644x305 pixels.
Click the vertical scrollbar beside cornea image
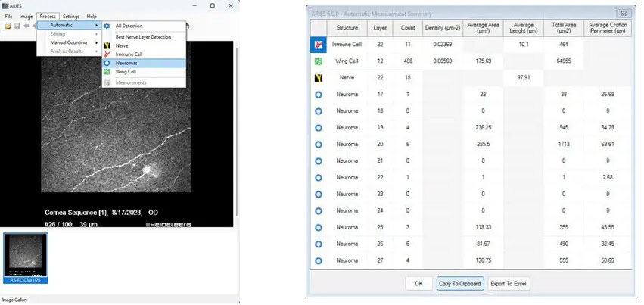pyautogui.click(x=236, y=132)
